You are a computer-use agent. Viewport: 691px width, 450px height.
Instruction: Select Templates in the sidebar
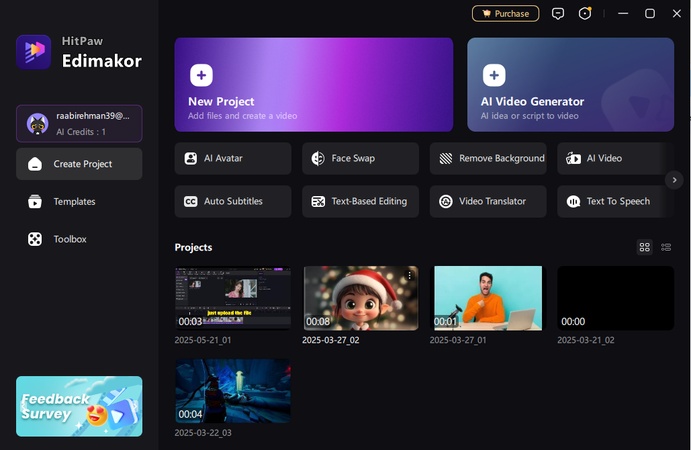tap(75, 202)
